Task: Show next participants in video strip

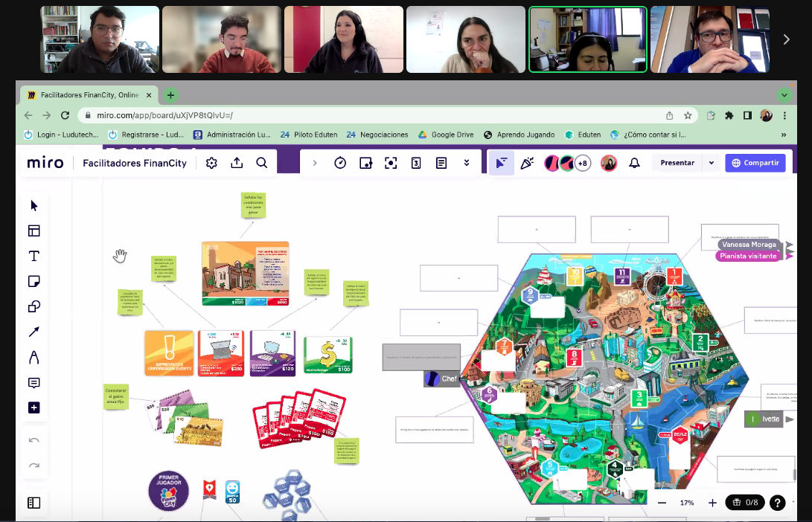Action: point(786,39)
